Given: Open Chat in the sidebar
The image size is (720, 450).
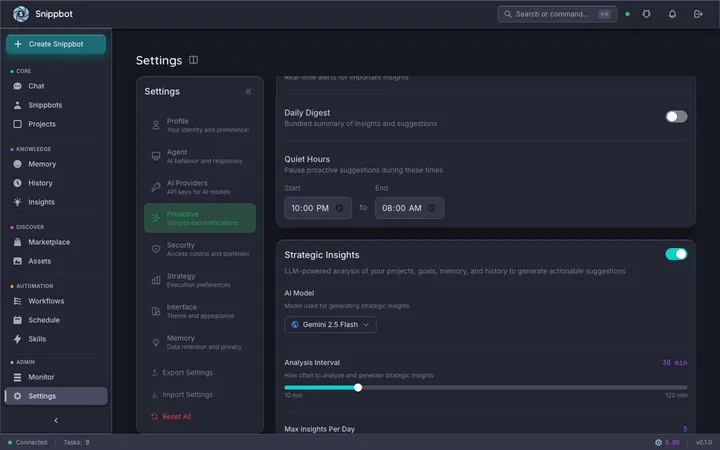Looking at the screenshot, I should (x=56, y=86).
